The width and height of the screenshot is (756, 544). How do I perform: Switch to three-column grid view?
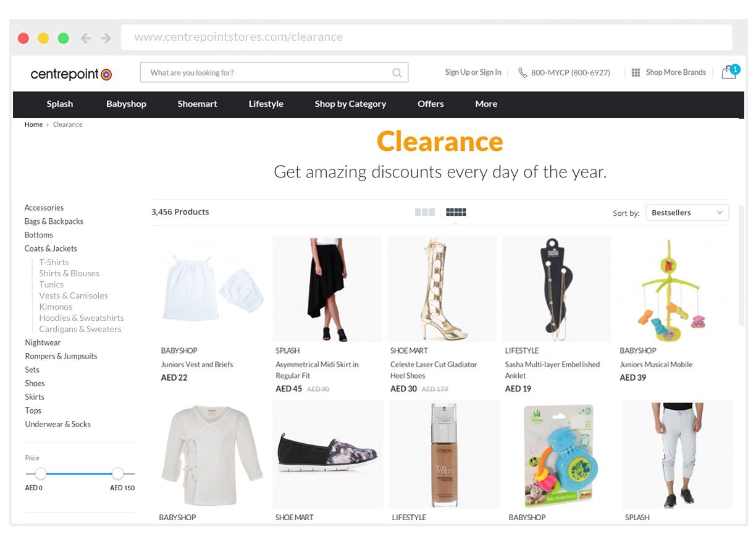tap(425, 212)
